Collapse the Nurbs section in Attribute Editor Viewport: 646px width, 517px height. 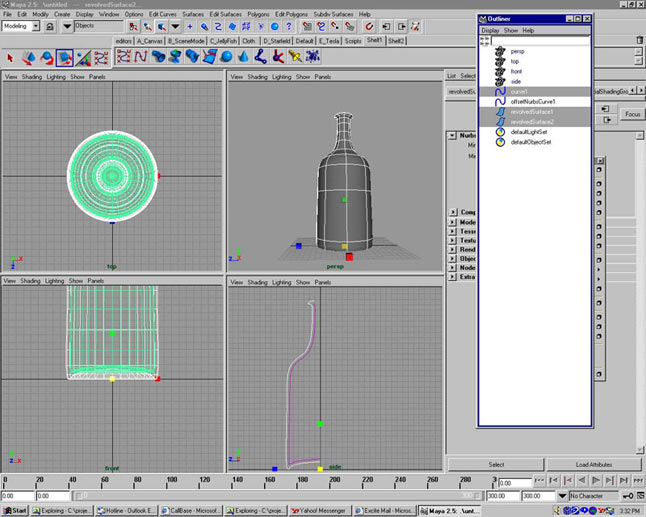[452, 135]
